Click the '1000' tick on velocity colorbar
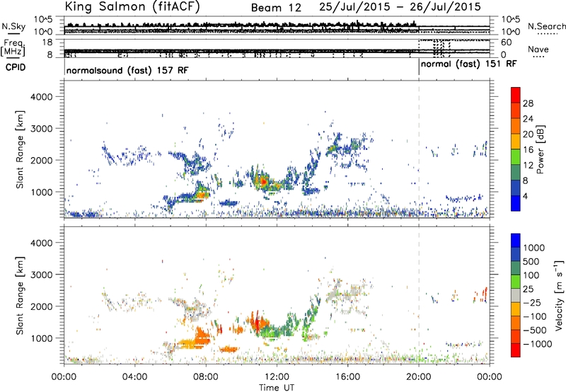Viewport: 566px width, 392px height. (533, 248)
